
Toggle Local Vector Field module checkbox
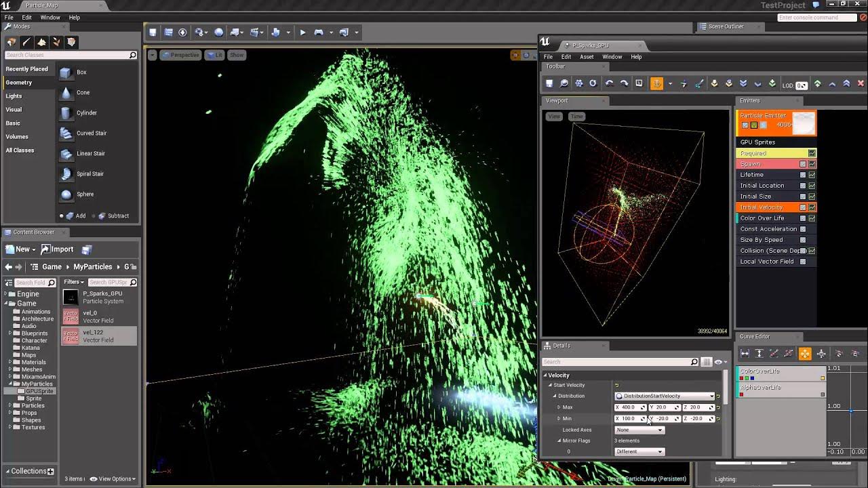tap(803, 262)
